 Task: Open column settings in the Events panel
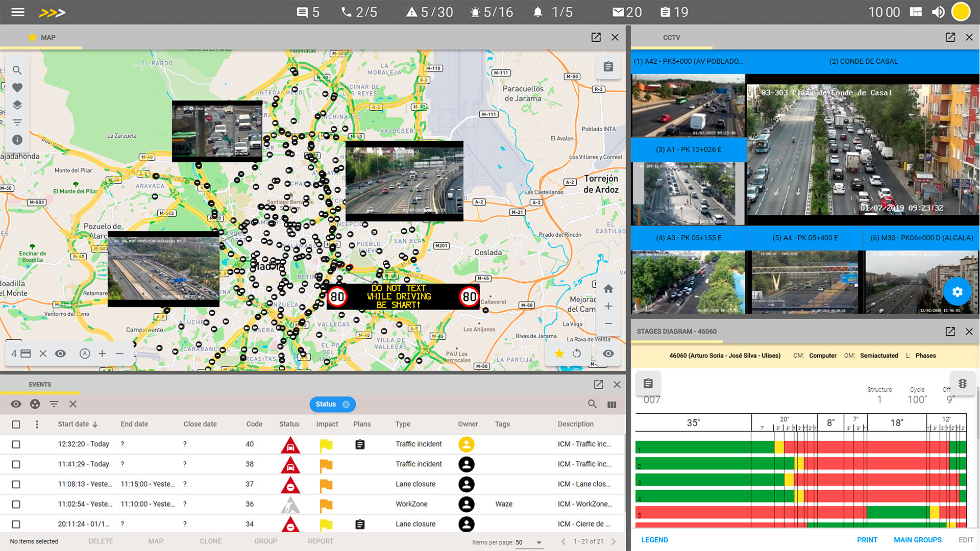tap(612, 404)
